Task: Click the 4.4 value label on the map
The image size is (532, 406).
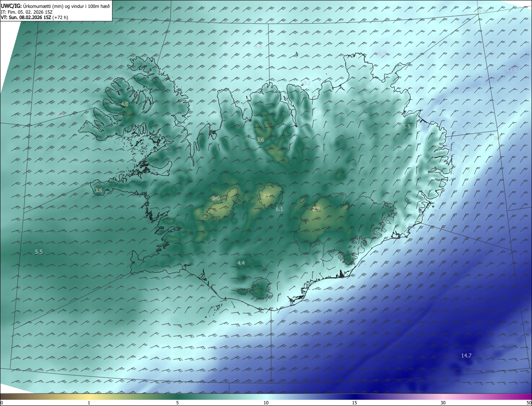Action: click(241, 263)
